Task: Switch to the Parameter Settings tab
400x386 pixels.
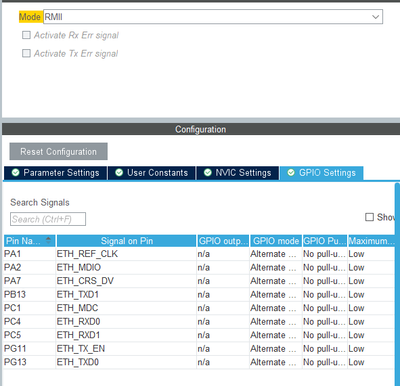Action: click(55, 173)
